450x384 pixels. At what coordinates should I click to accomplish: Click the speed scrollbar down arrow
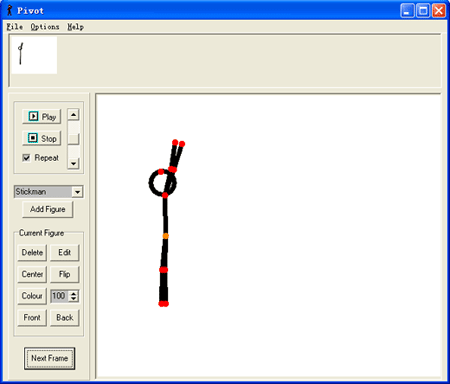[73, 163]
